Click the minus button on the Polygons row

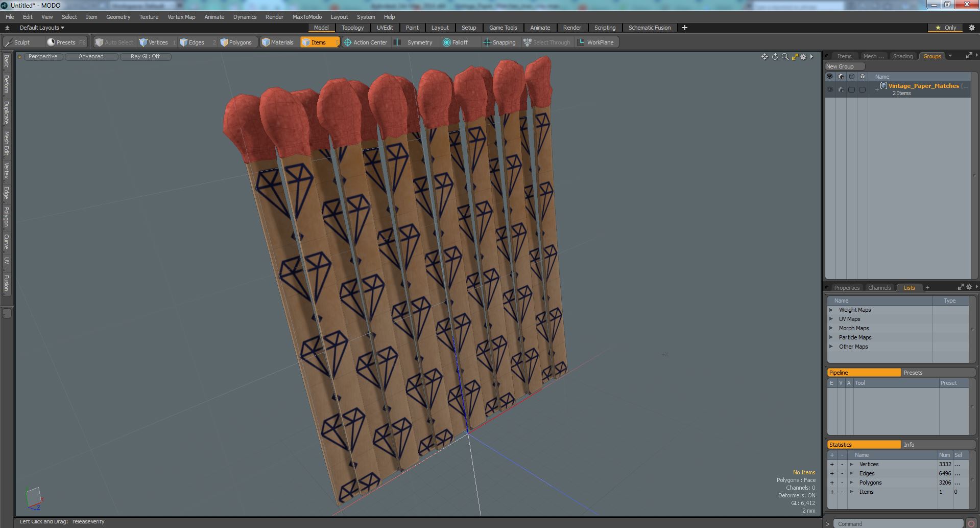[842, 483]
